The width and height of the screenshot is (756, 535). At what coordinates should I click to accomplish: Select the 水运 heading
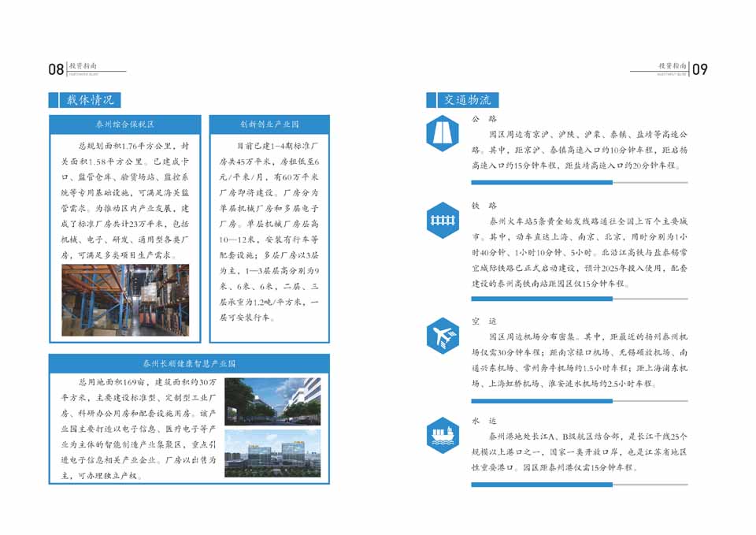tap(484, 421)
